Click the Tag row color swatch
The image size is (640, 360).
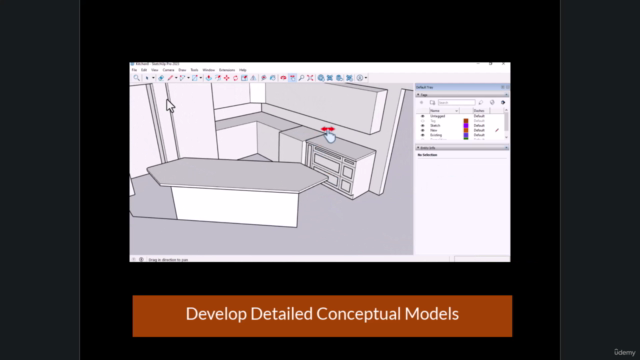466,121
